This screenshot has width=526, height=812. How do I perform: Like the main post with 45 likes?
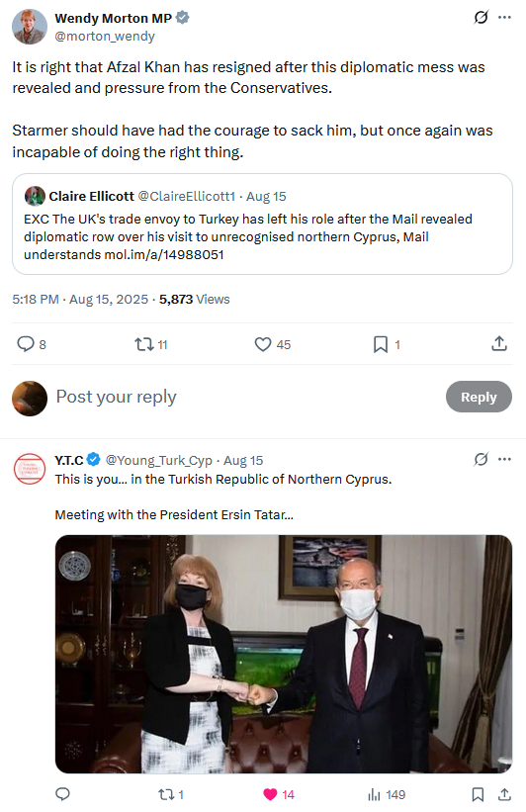point(272,344)
